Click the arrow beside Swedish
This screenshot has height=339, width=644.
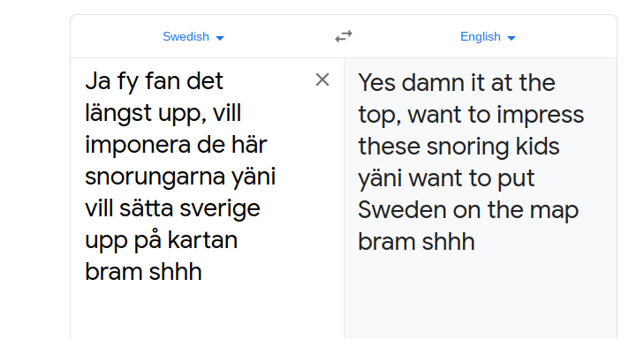point(220,38)
